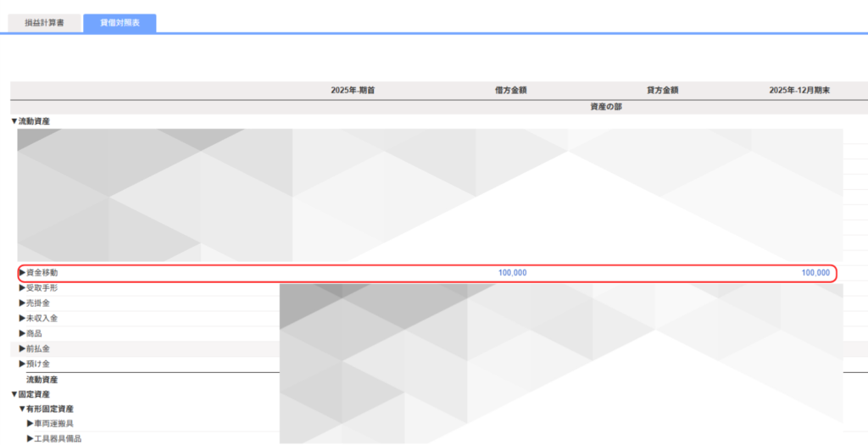Image resolution: width=868 pixels, height=445 pixels.
Task: Expand the 預け金 account row
Action: [x=35, y=364]
